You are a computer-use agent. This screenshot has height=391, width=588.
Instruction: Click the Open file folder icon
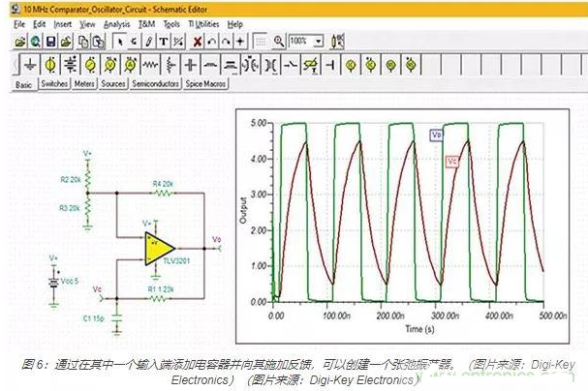[20, 42]
